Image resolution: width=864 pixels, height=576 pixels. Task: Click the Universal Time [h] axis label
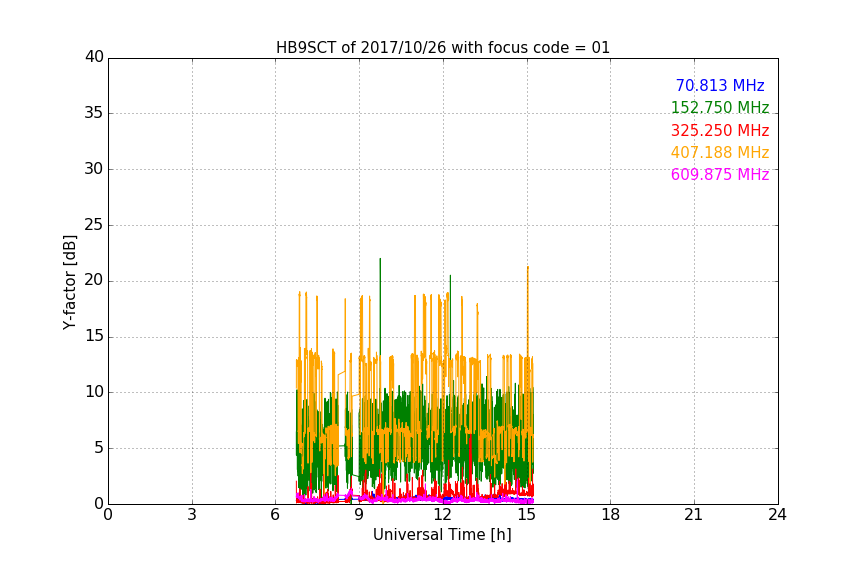(442, 535)
